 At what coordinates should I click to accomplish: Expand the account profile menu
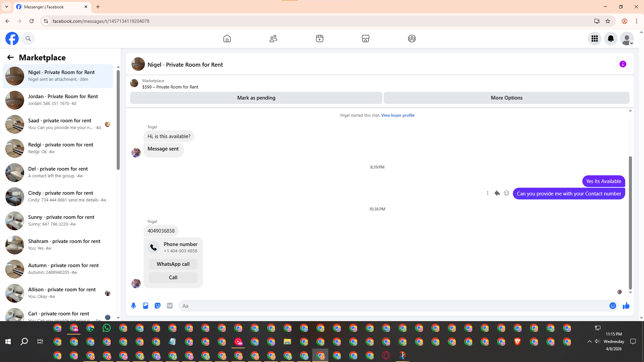point(627,39)
